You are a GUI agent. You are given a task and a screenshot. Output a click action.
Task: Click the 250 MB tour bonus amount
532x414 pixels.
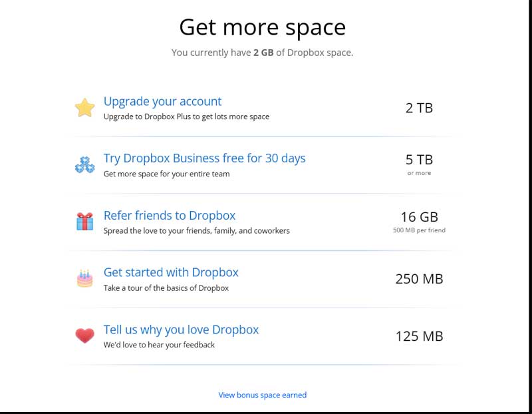420,279
